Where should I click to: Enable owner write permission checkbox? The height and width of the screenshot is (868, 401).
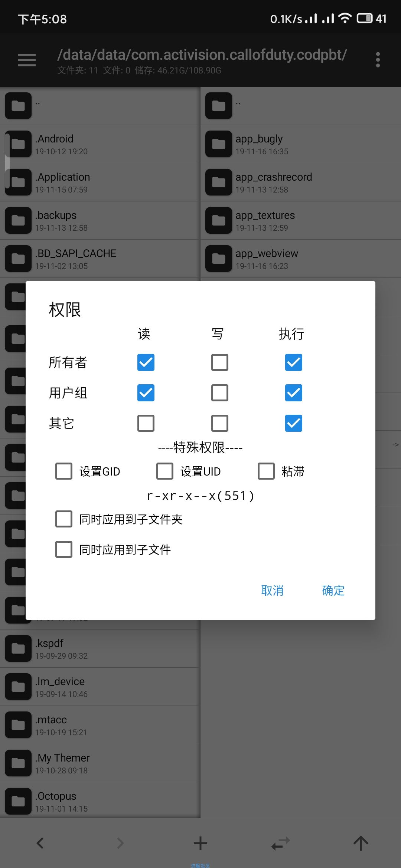(x=220, y=362)
